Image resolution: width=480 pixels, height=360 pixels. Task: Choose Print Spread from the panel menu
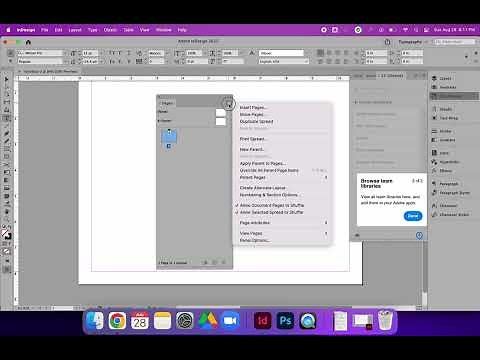coord(253,139)
